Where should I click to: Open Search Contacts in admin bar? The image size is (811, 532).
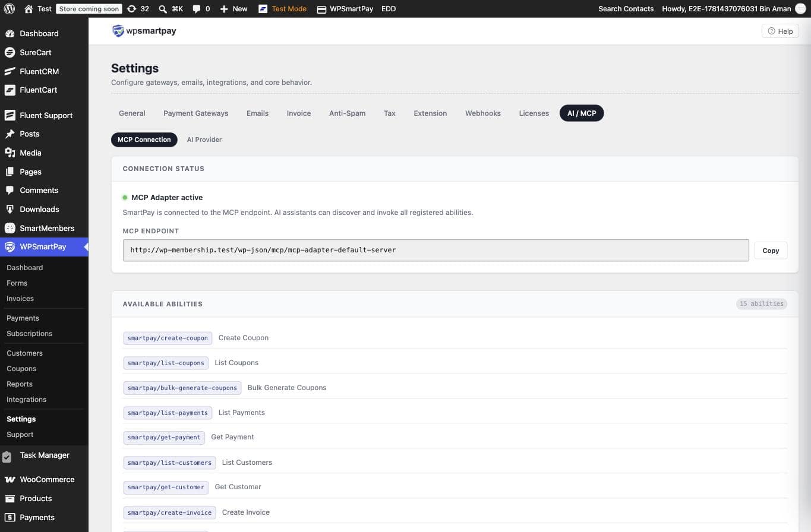point(626,9)
